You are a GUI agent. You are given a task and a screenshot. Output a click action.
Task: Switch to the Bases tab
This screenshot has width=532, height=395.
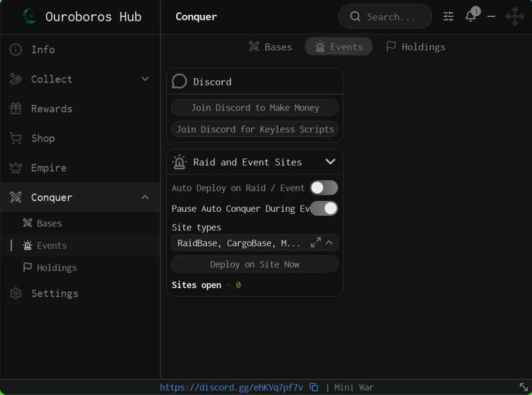tap(270, 46)
